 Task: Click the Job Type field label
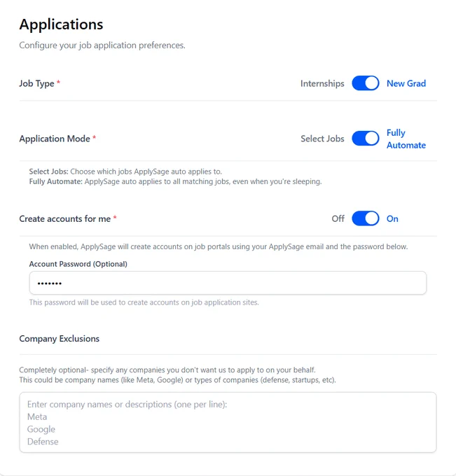36,83
